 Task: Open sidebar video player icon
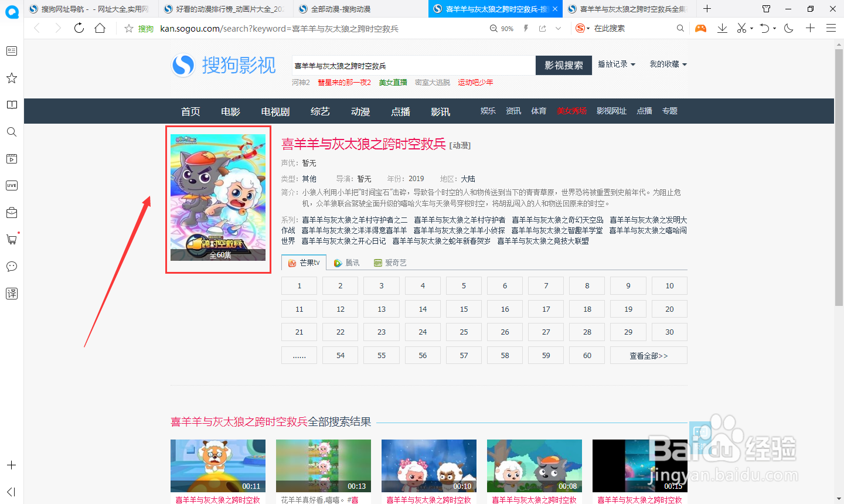pos(12,159)
